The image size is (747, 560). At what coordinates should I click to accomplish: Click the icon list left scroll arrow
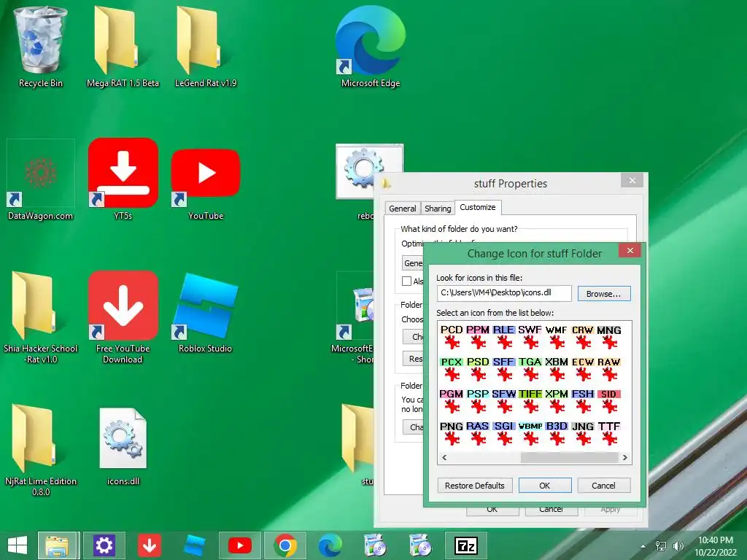coord(444,458)
